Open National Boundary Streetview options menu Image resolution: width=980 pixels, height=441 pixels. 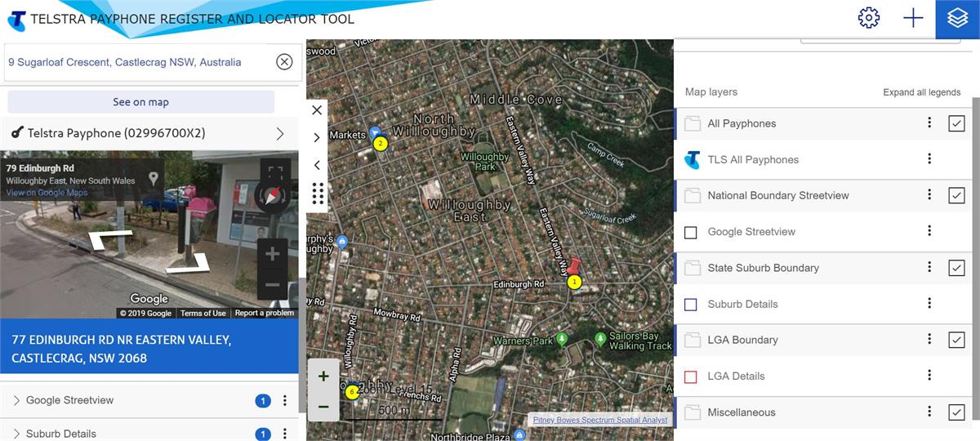click(929, 195)
